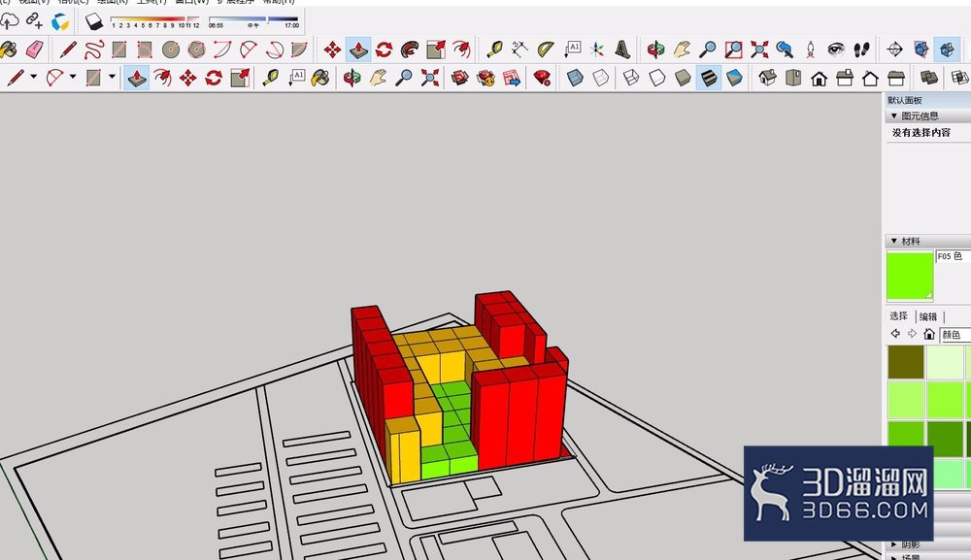
Task: Enable Hidden Line face style
Action: 657,78
